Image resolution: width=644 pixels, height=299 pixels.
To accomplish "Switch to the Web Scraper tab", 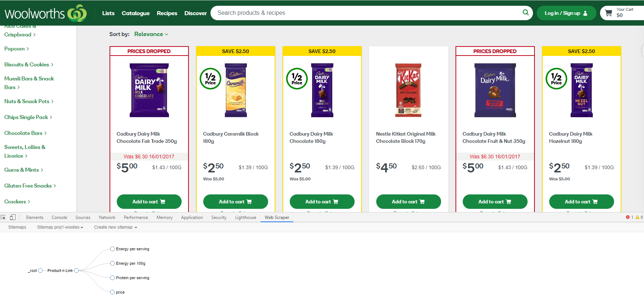I will tap(277, 217).
